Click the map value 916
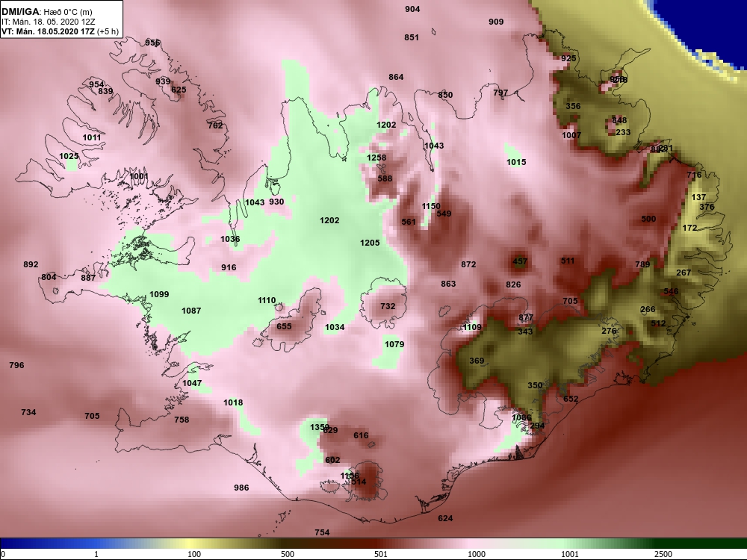Screen dimensions: 747x560 pos(229,267)
